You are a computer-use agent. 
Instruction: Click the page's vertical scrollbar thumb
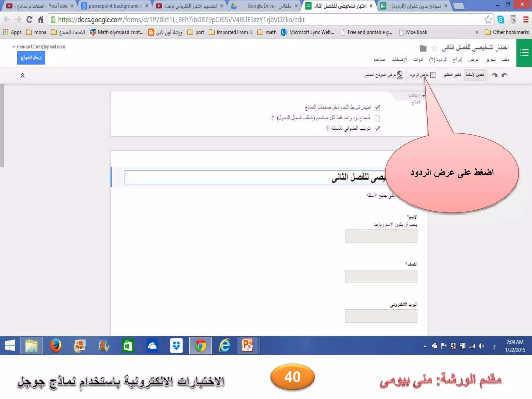tap(2, 126)
